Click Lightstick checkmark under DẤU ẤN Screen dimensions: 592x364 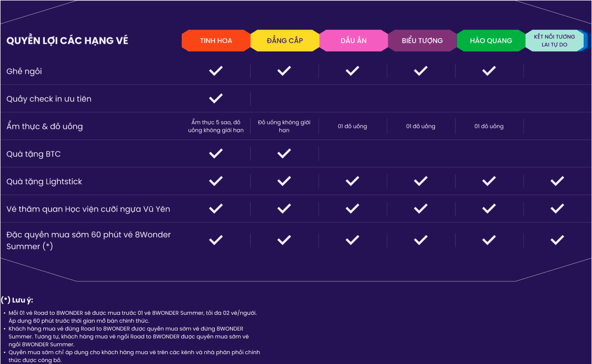point(352,181)
